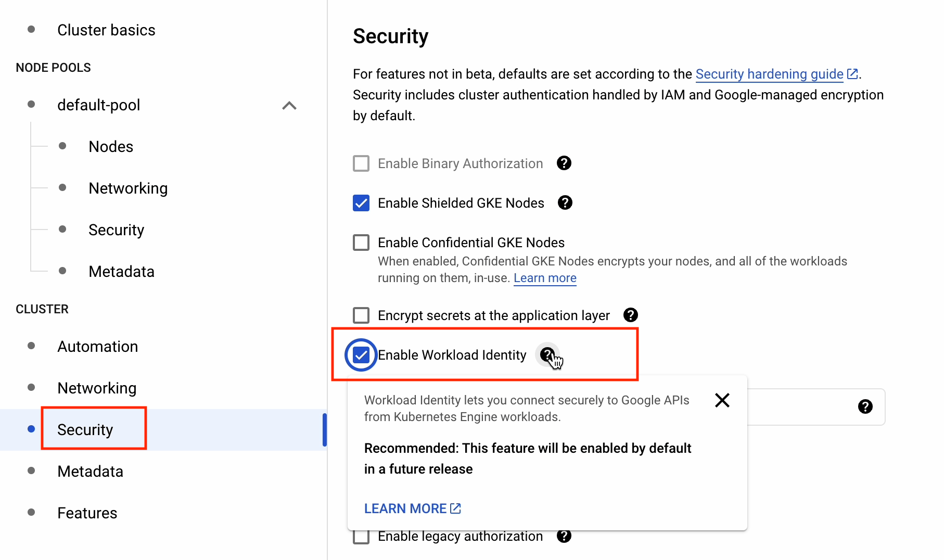The height and width of the screenshot is (560, 944).
Task: Tick Enable Confidential GKE Nodes checkbox
Action: tap(361, 243)
